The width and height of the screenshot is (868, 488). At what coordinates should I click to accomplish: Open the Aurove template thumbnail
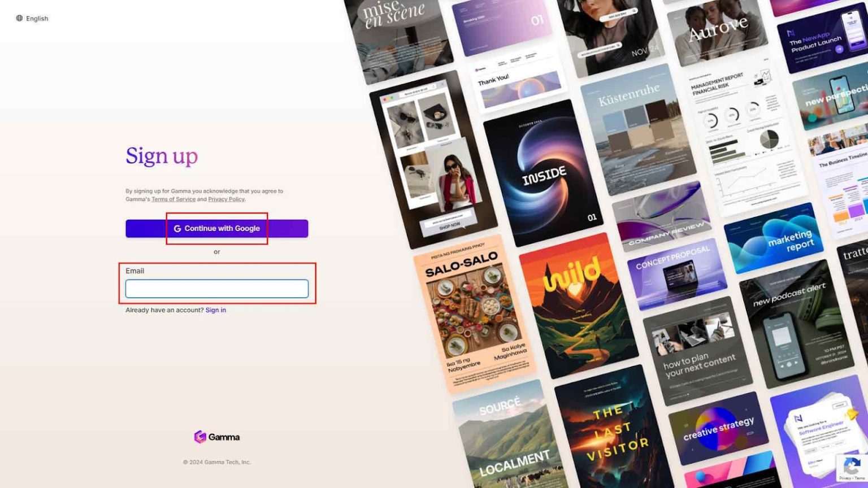point(718,33)
